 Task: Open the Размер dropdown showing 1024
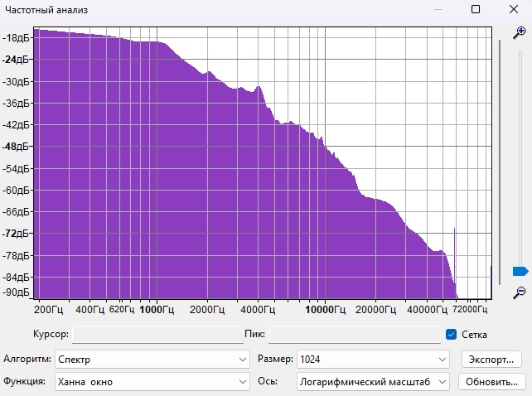point(373,359)
